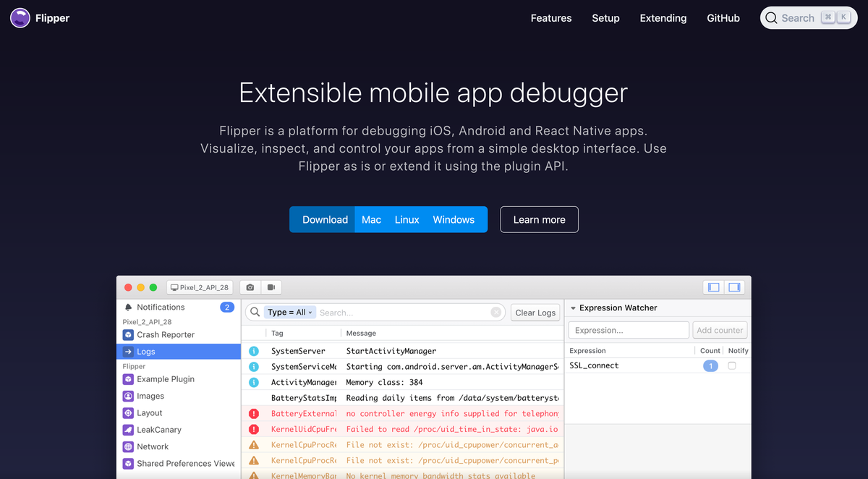
Task: Focus the Expression input field
Action: 629,330
